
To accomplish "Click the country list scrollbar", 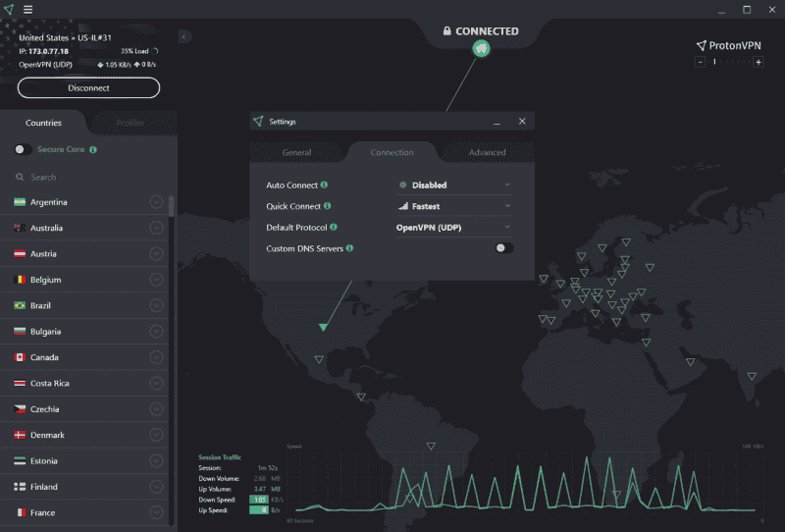I will click(171, 206).
